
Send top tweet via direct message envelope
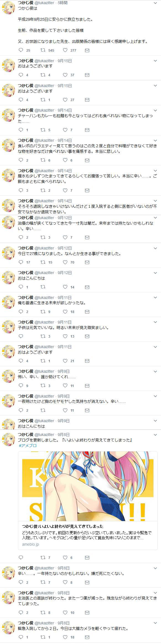pos(87,50)
